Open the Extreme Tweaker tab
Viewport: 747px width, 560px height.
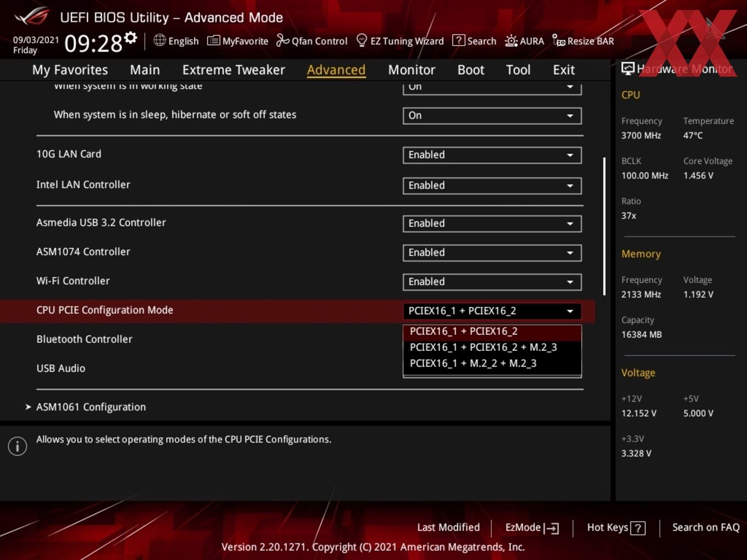tap(233, 70)
